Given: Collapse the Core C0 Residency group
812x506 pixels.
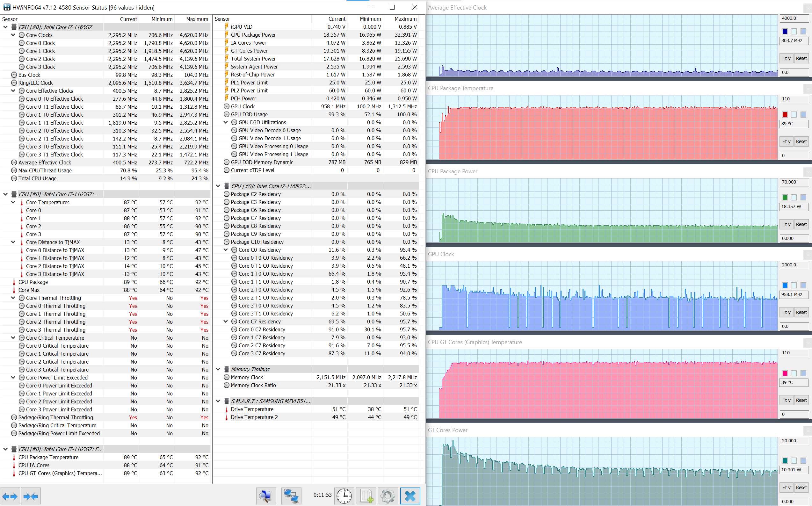Looking at the screenshot, I should (x=226, y=249).
